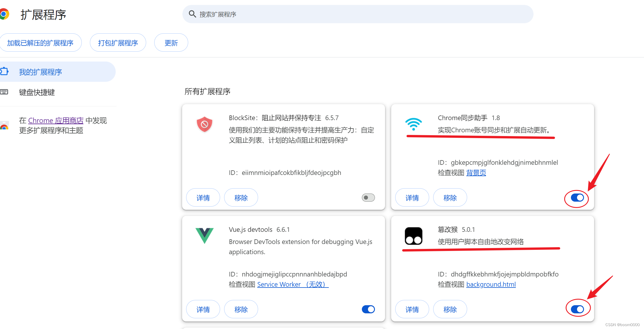Viewport: 644px width, 329px height.
Task: Click the Chrome logo icon in header
Action: [x=4, y=14]
